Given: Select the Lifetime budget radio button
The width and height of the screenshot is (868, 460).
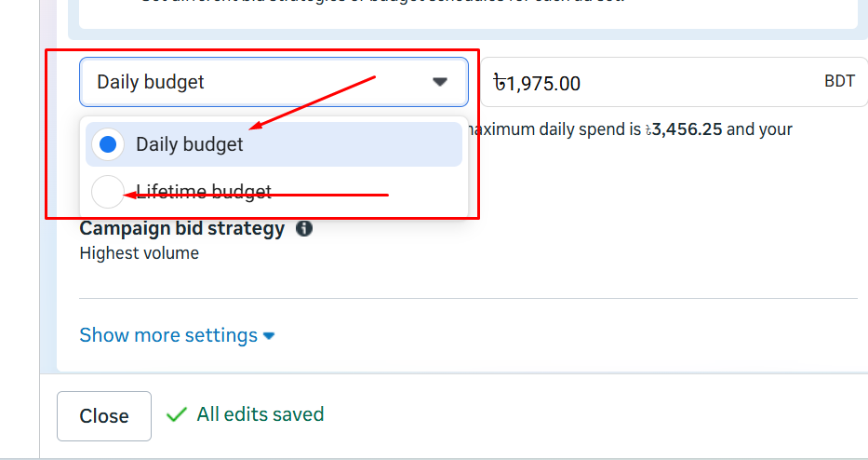Looking at the screenshot, I should click(x=108, y=192).
